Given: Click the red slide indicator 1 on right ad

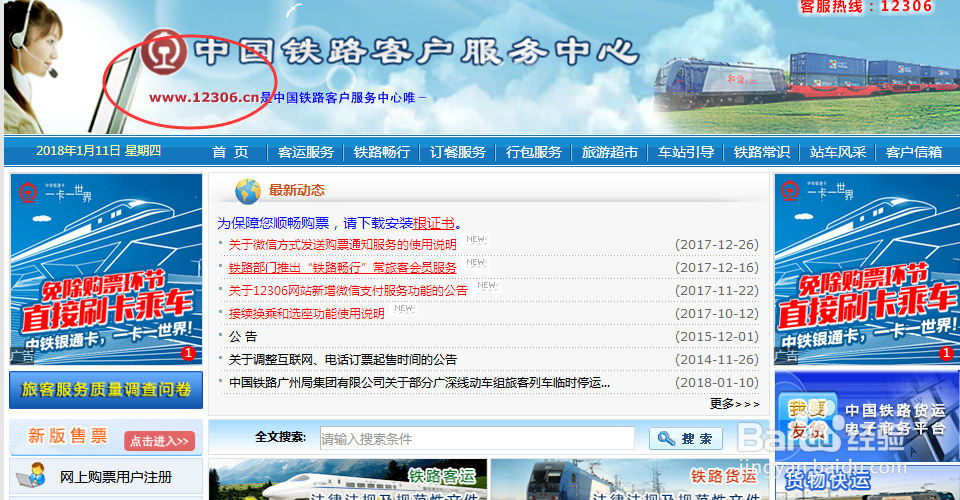Looking at the screenshot, I should [x=946, y=353].
